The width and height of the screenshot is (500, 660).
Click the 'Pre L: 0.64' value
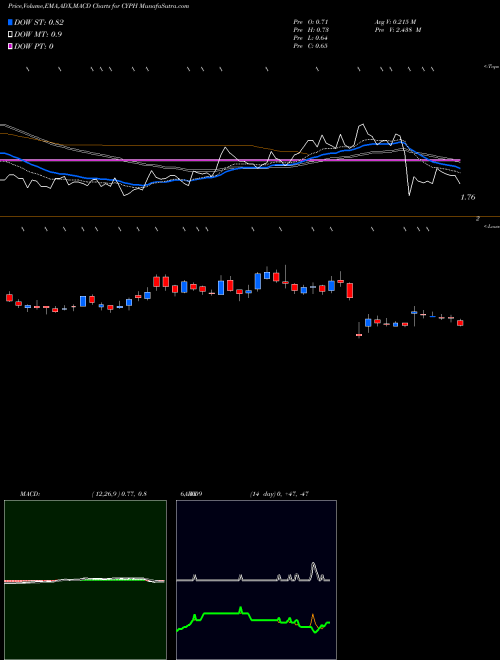tap(311, 38)
